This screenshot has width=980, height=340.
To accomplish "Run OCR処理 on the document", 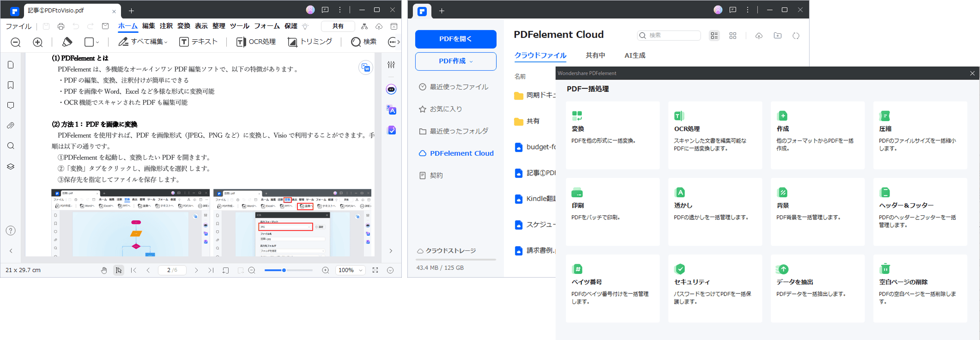I will point(256,42).
